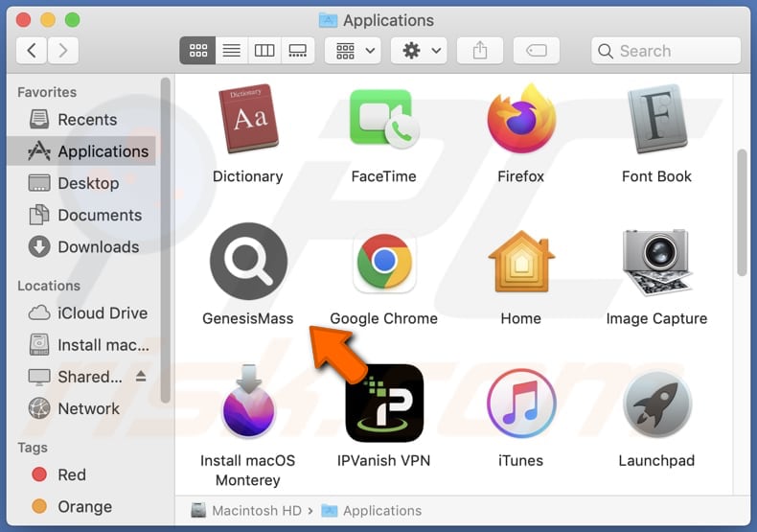Click the IPVanish VPN label text
This screenshot has width=757, height=532.
click(384, 460)
